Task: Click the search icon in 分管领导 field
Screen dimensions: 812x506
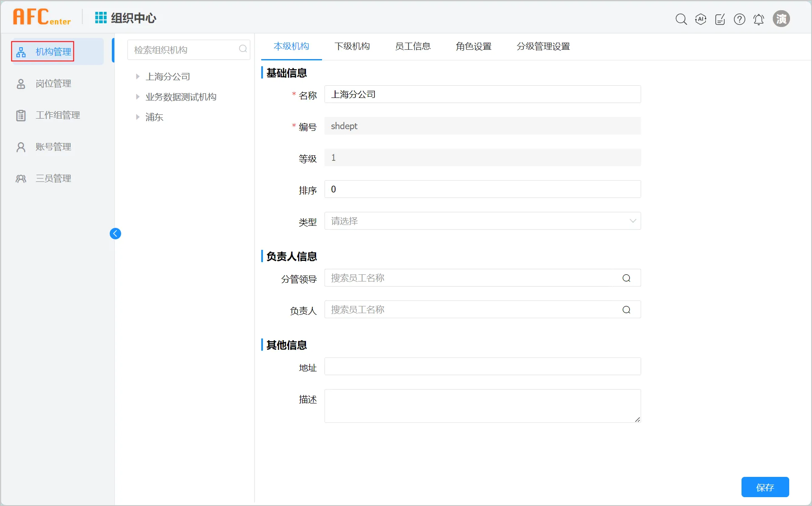Action: click(626, 278)
